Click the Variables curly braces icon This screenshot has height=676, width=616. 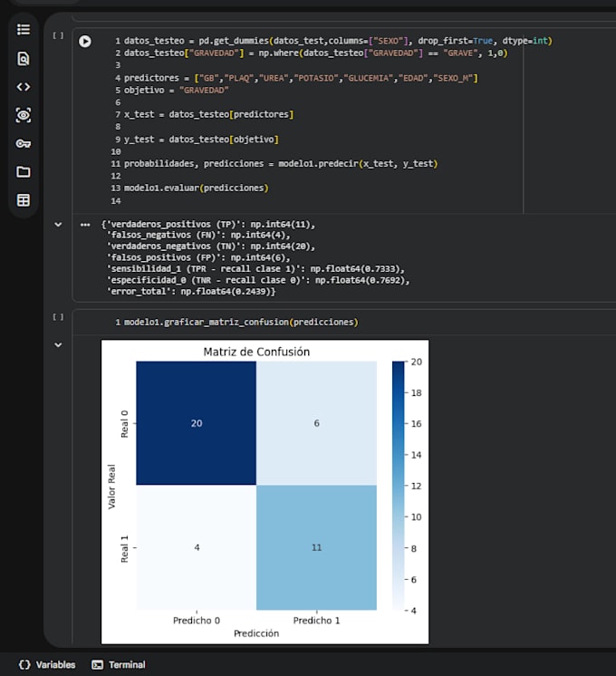point(24,664)
